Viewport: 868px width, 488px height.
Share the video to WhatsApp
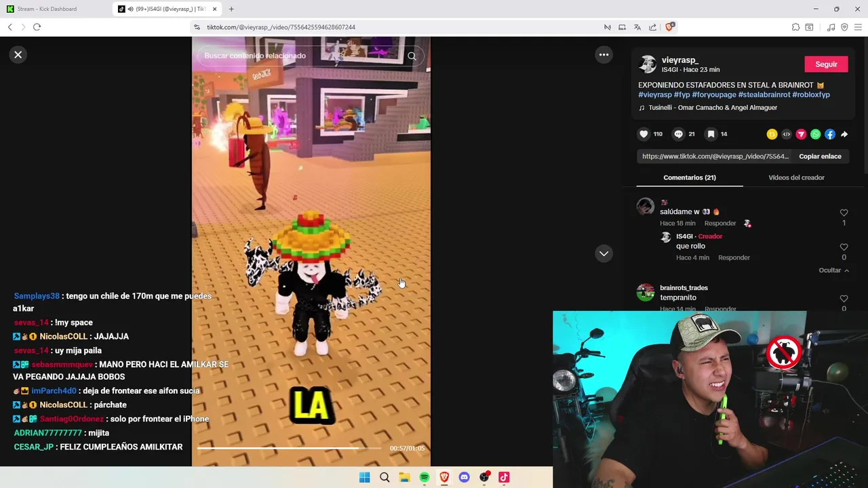click(x=815, y=134)
